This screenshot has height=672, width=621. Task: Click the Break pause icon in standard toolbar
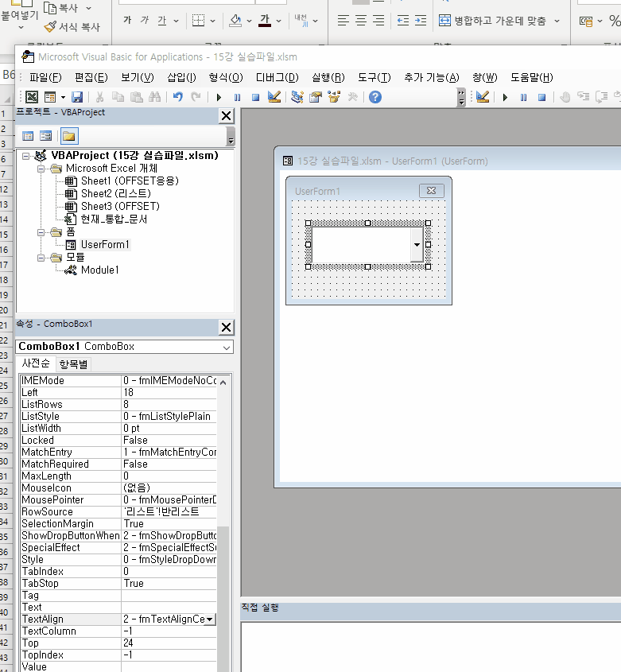tap(237, 98)
